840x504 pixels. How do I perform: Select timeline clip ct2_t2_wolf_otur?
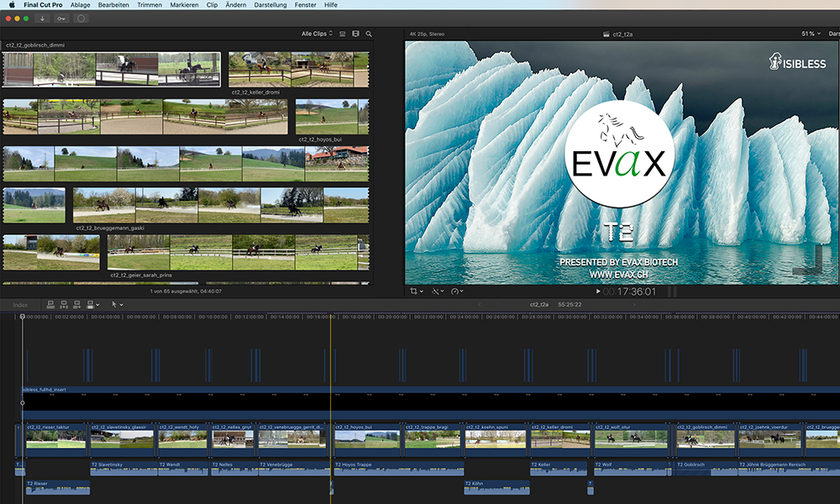(x=632, y=440)
